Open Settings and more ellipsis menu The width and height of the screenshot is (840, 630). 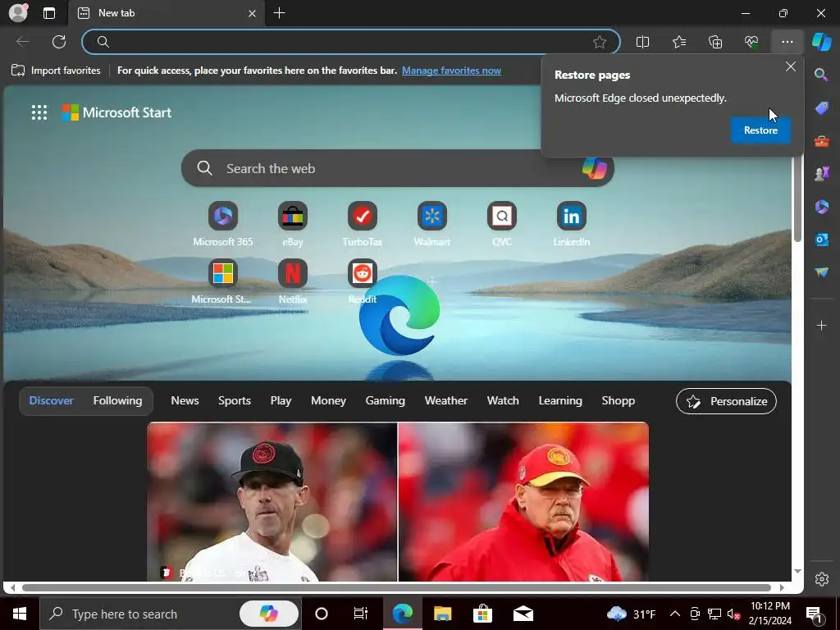coord(787,42)
